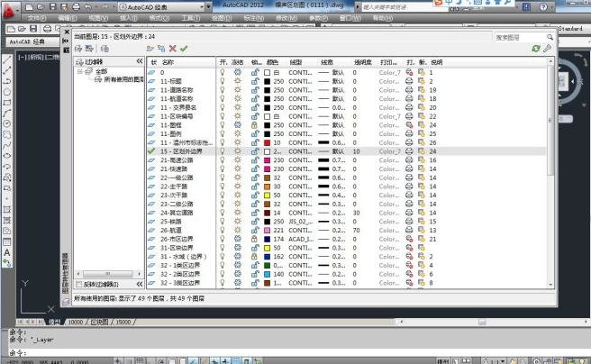Open the 格式(O) menu
The width and height of the screenshot is (591, 364).
coord(159,18)
